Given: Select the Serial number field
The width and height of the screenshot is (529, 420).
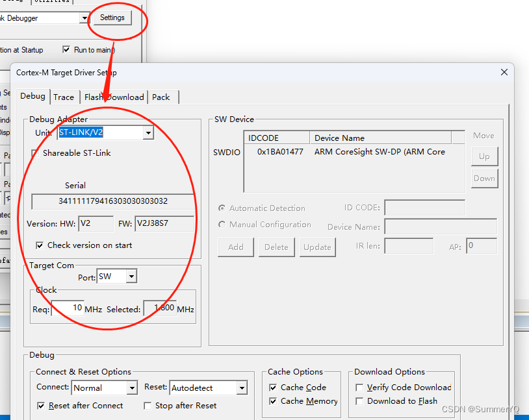Looking at the screenshot, I should [x=113, y=201].
